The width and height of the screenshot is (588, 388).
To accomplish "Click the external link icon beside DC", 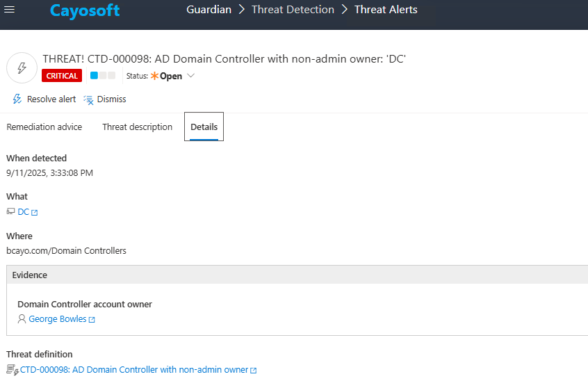I will click(35, 213).
